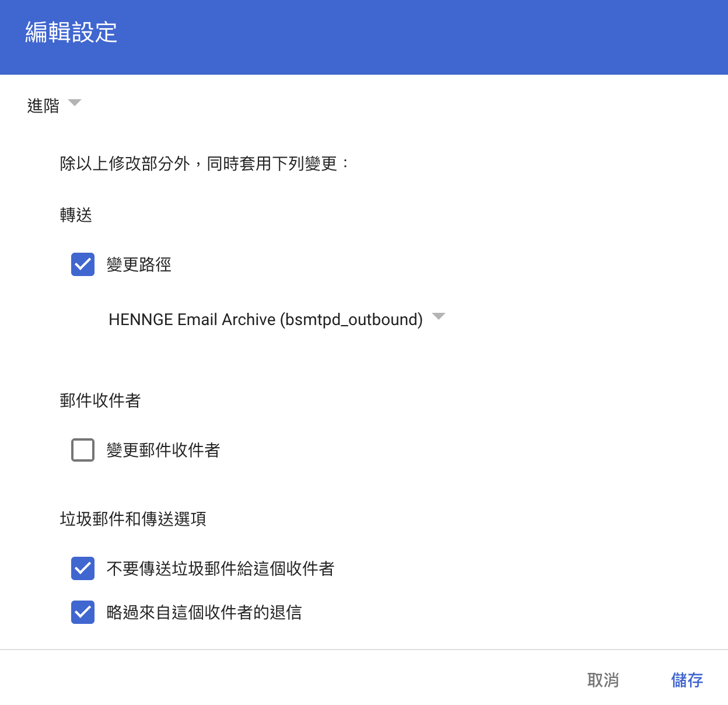Image resolution: width=728 pixels, height=705 pixels.
Task: Enable the 變更郵件收件者 checkbox
Action: click(83, 450)
